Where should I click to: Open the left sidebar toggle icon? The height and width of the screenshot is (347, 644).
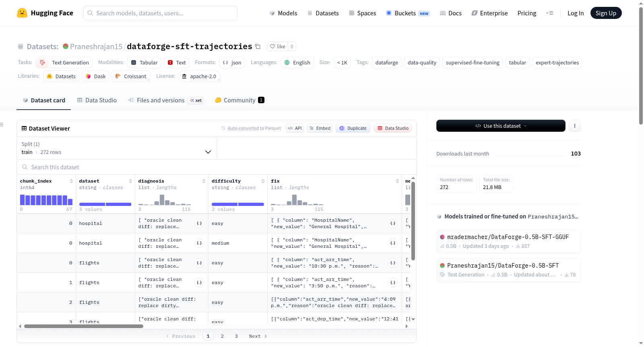coord(2,125)
